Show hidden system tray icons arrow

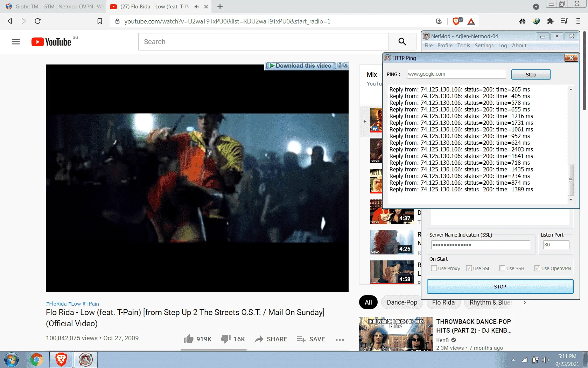(x=513, y=360)
